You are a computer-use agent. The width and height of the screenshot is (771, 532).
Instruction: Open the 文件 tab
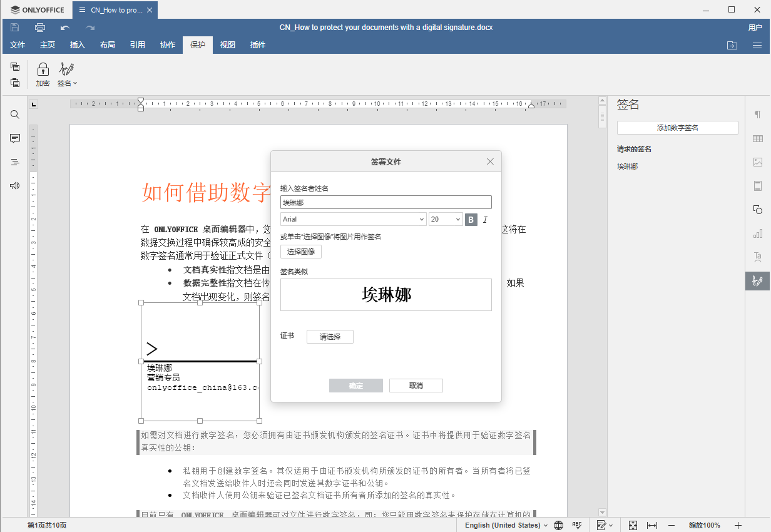coord(18,45)
